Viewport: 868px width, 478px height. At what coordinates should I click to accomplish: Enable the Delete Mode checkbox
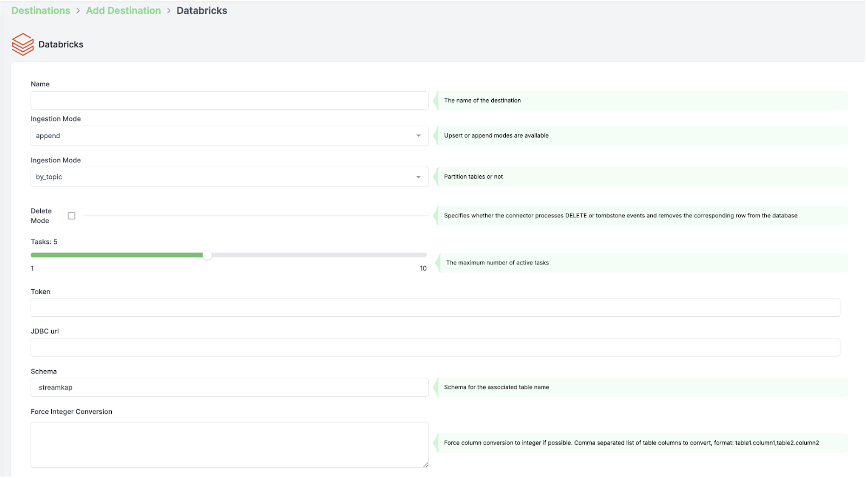[x=72, y=216]
